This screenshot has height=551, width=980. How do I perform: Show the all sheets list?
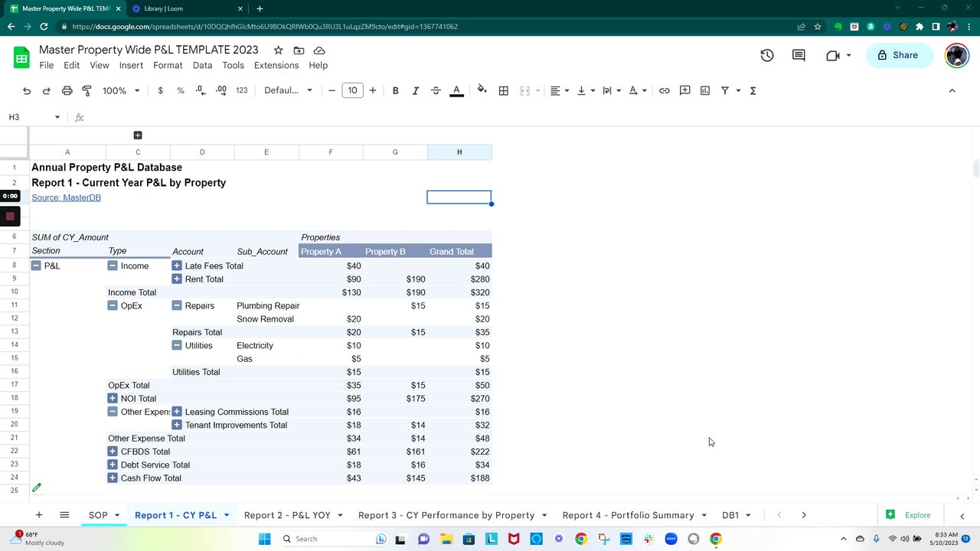point(64,515)
